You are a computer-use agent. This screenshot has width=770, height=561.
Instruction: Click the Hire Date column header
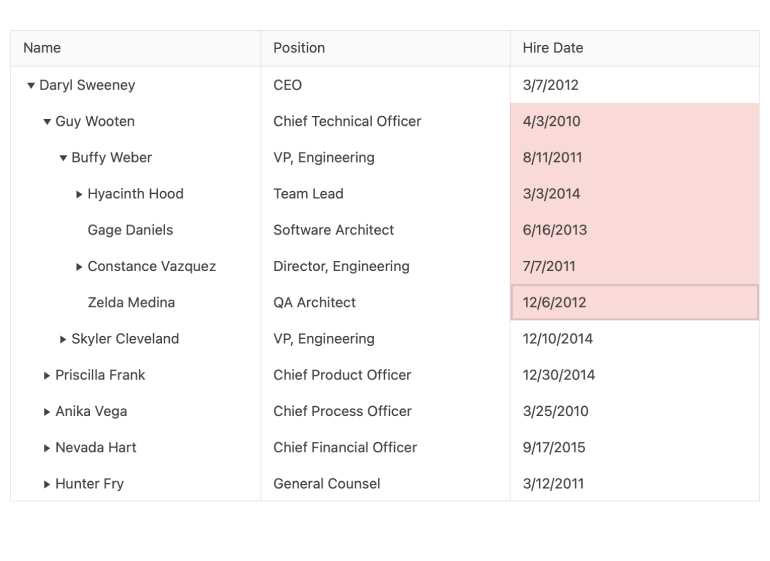[x=553, y=48]
